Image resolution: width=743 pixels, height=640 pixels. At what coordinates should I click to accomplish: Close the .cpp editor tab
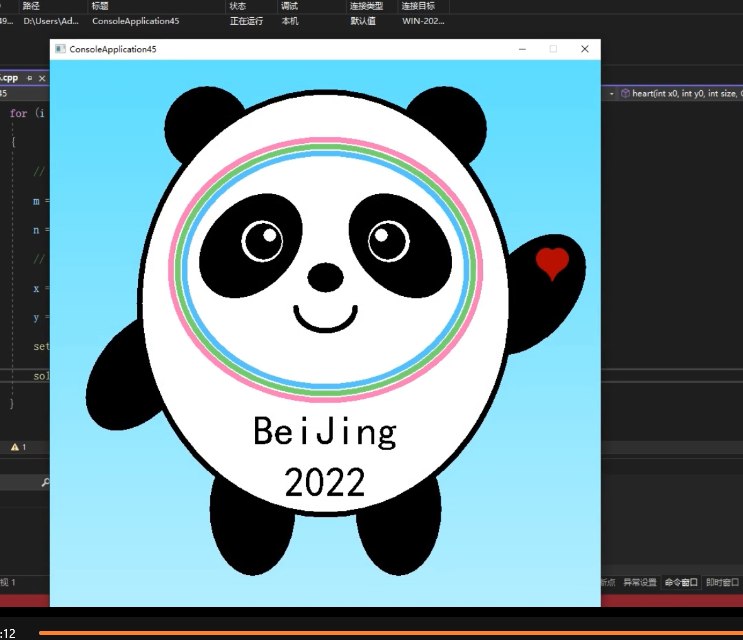[x=42, y=78]
